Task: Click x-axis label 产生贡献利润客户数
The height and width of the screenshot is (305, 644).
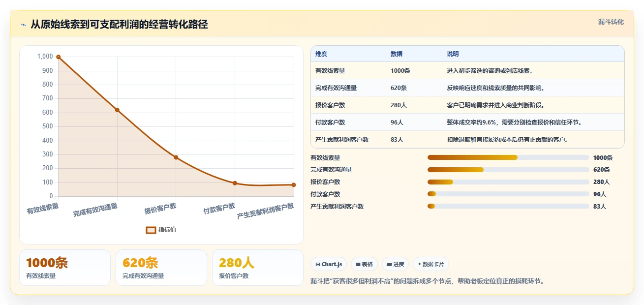Action: [x=266, y=211]
